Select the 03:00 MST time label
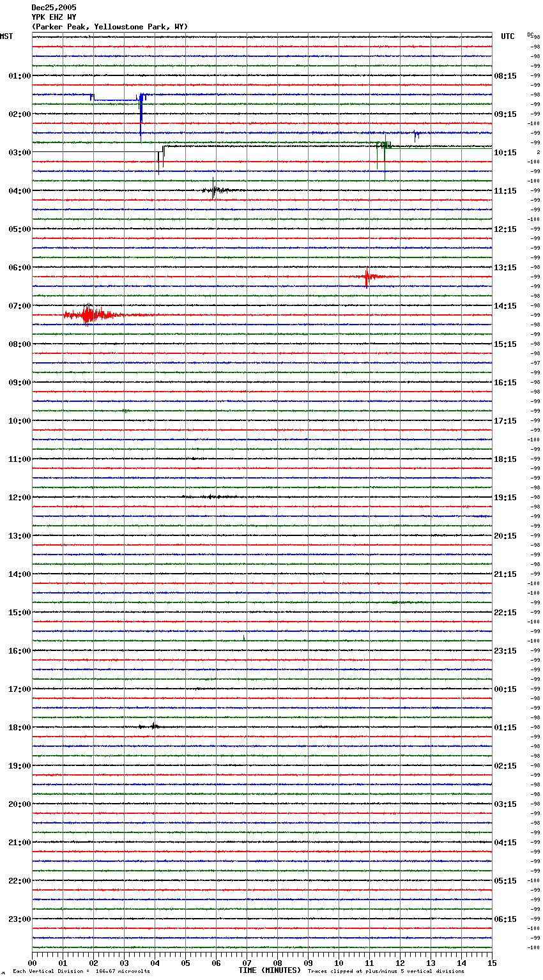Screen dimensions: 543x980 point(20,153)
